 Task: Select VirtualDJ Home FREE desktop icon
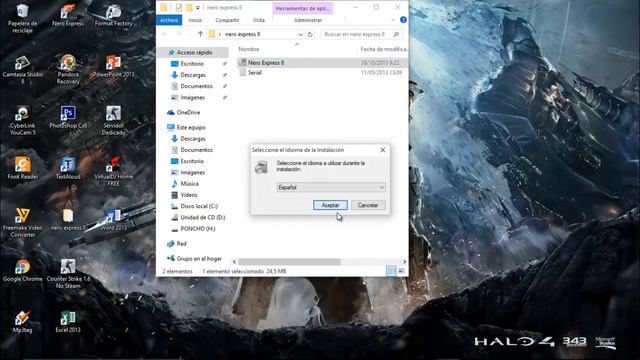[113, 172]
